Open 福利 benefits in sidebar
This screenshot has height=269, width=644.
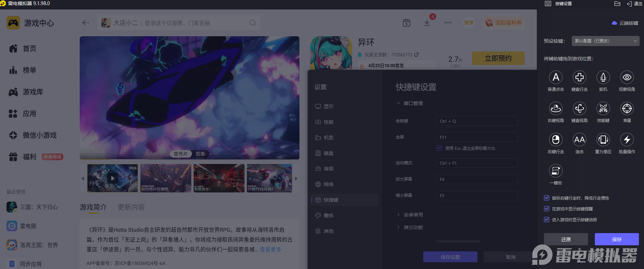point(23,157)
